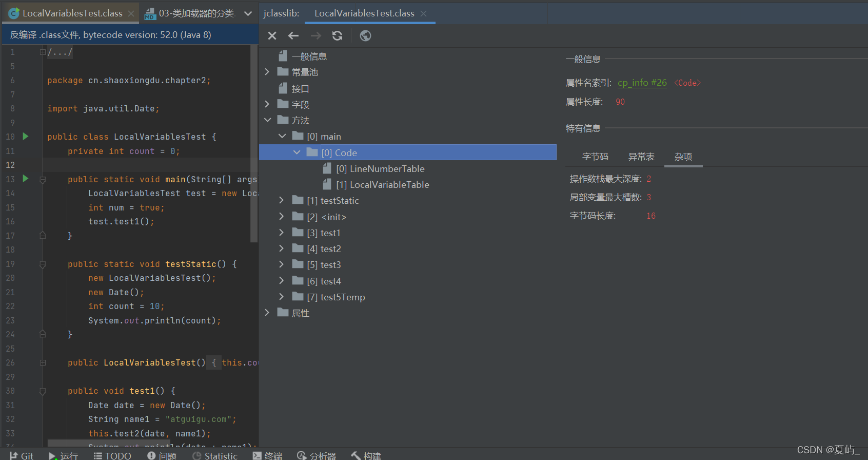868x460 pixels.
Task: Open the 终端 (Terminal) tool window
Action: coord(267,455)
